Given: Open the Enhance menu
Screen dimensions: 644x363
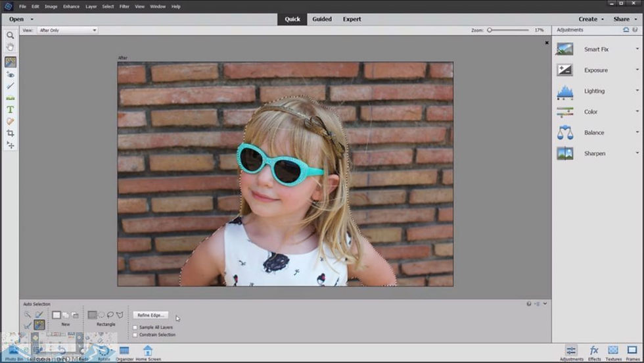Looking at the screenshot, I should (x=71, y=7).
